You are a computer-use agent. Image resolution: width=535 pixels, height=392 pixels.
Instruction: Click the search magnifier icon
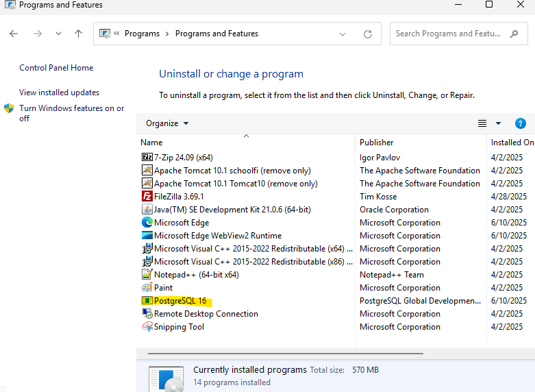point(514,34)
